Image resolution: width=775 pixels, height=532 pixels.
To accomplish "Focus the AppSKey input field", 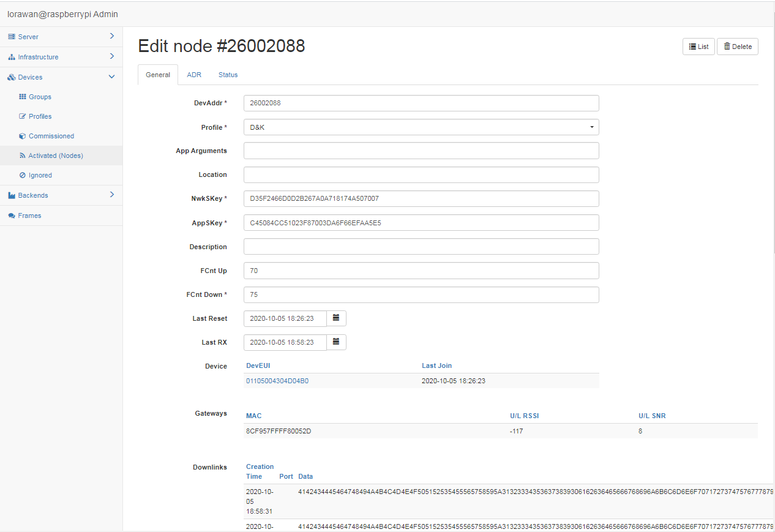I will coord(421,223).
